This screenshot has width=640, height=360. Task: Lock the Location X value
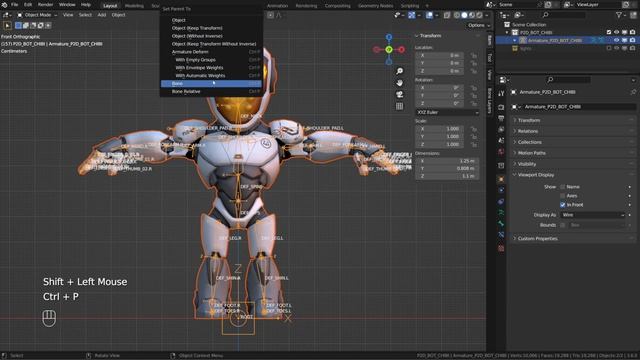473,55
